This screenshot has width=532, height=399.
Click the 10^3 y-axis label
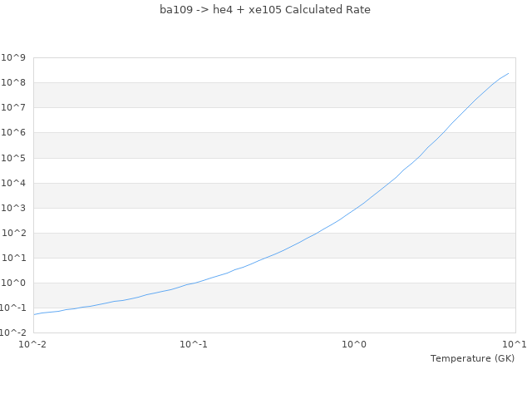pos(14,208)
